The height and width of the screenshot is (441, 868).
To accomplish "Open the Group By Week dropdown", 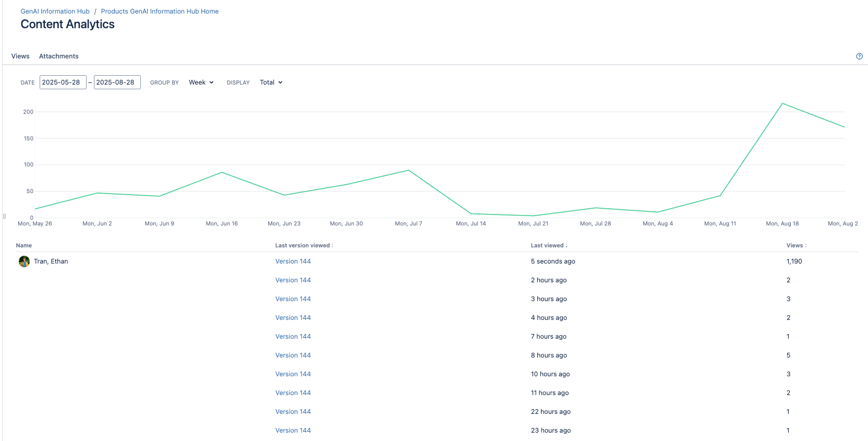I will tap(201, 82).
